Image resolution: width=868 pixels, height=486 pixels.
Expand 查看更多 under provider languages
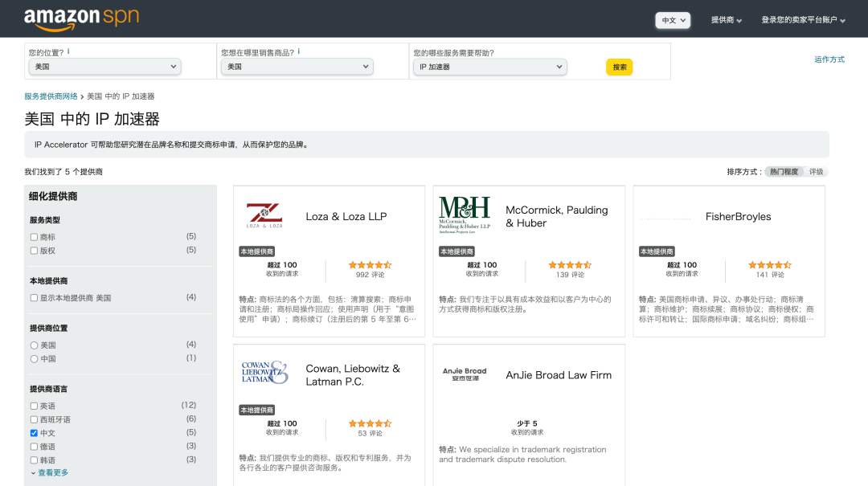[x=50, y=473]
